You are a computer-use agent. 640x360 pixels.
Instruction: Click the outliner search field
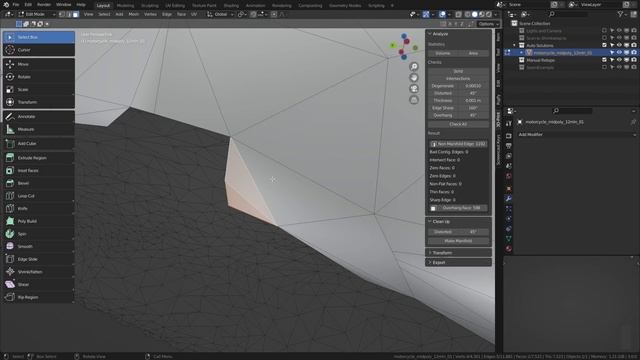coord(568,14)
